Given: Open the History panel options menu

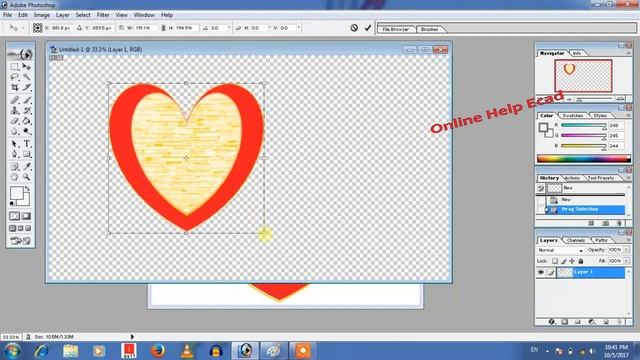Looking at the screenshot, I should tap(629, 178).
